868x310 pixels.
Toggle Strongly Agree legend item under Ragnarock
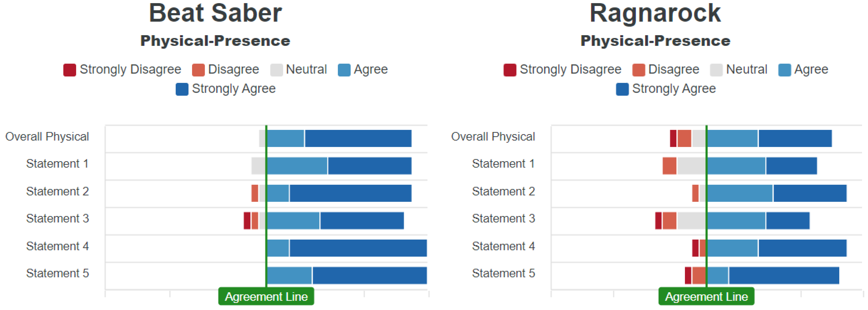tap(622, 89)
